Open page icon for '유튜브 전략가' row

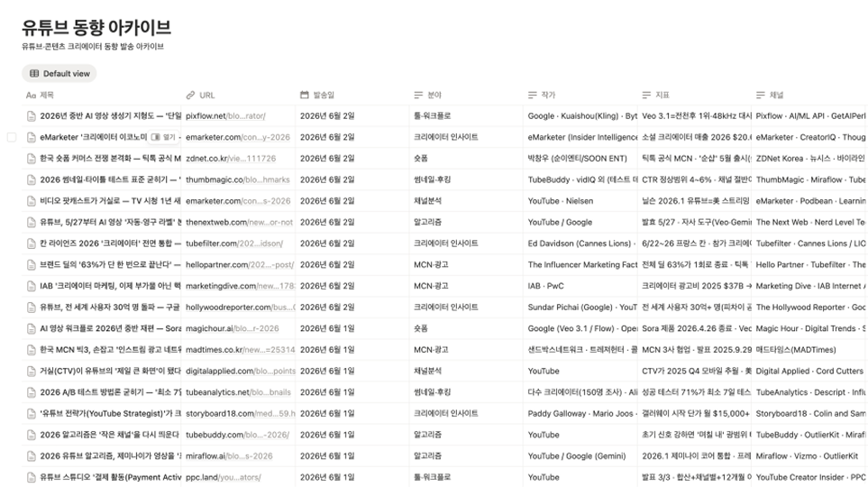(x=32, y=414)
